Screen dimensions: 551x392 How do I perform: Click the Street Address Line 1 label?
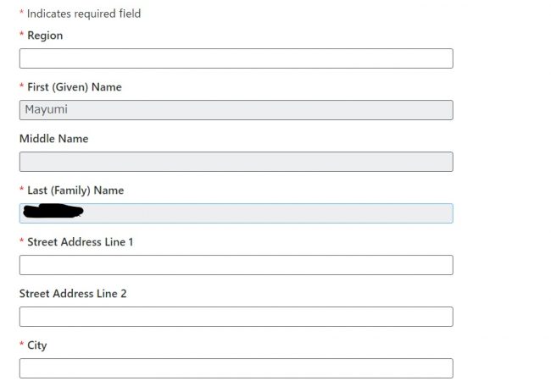(x=81, y=242)
